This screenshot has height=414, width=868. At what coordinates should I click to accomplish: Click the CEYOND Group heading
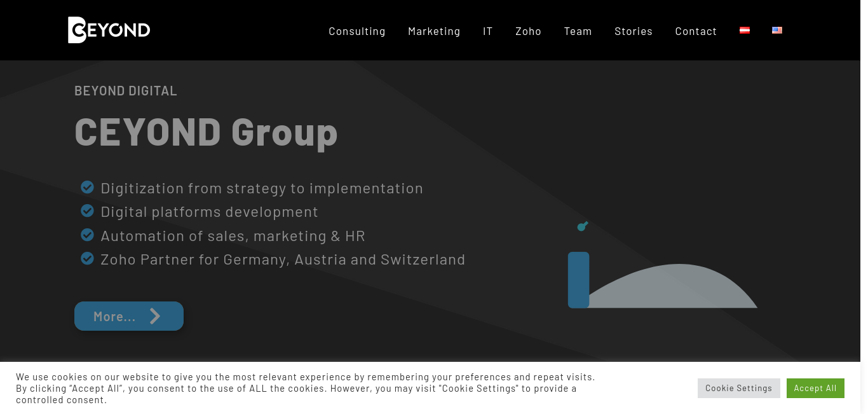pos(206,131)
